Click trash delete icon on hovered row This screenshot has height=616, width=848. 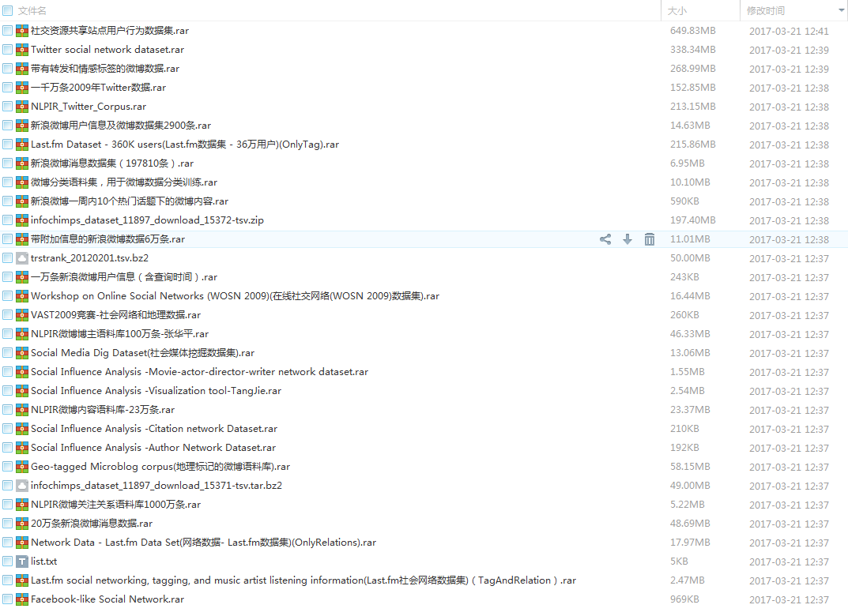(650, 239)
